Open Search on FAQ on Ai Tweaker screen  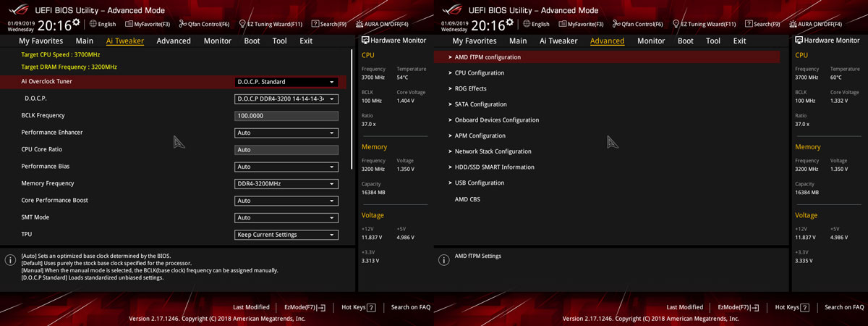click(x=411, y=307)
